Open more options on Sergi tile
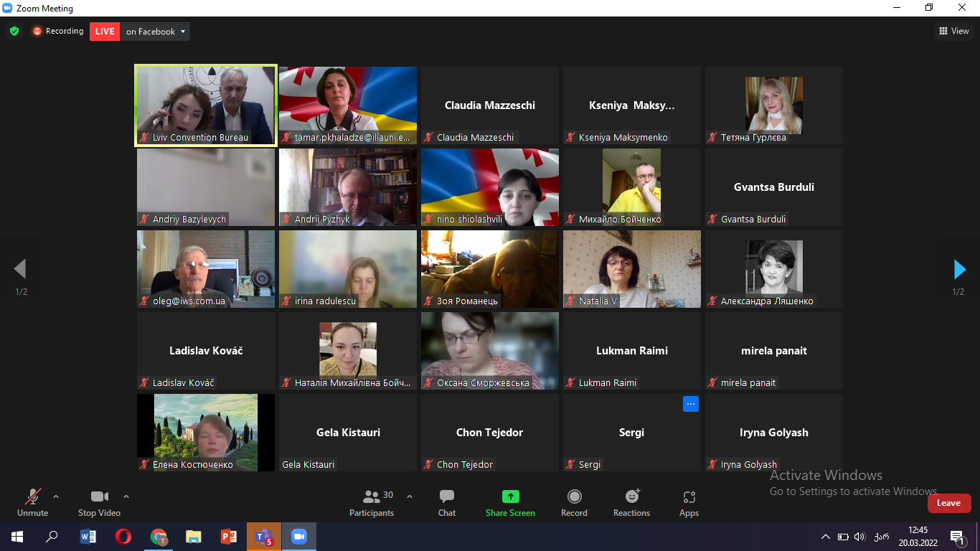The height and width of the screenshot is (551, 980). (x=690, y=404)
